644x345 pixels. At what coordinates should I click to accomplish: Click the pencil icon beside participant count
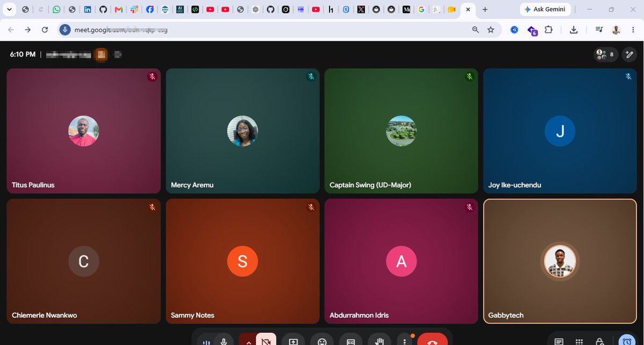(x=630, y=54)
